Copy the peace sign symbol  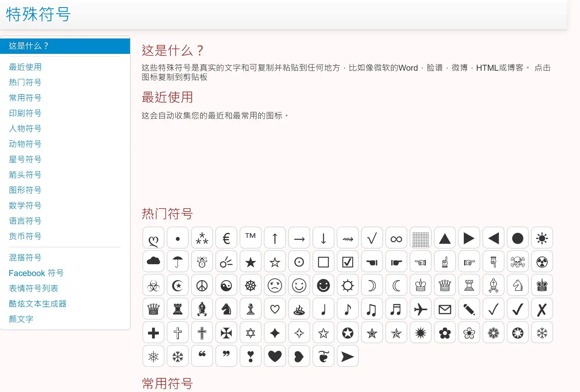coord(202,285)
